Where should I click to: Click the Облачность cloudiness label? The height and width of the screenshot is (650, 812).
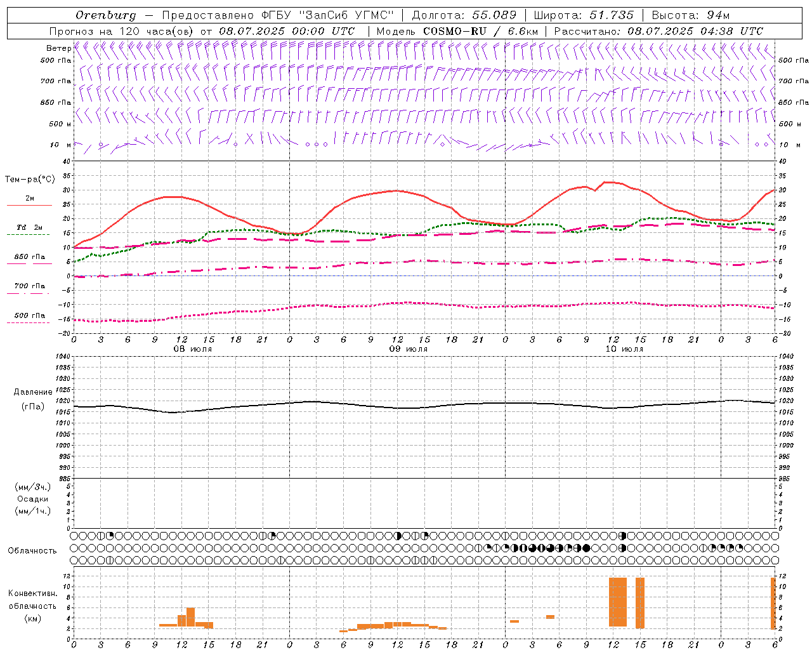pyautogui.click(x=32, y=551)
